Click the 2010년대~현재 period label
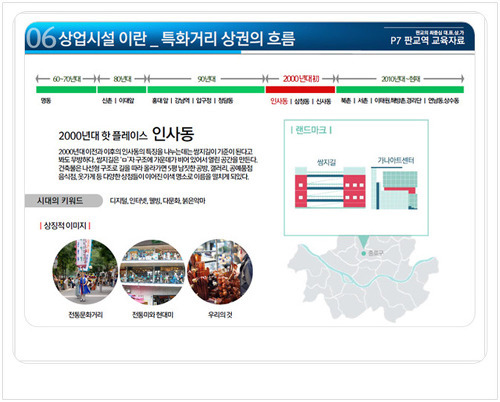 tap(401, 79)
